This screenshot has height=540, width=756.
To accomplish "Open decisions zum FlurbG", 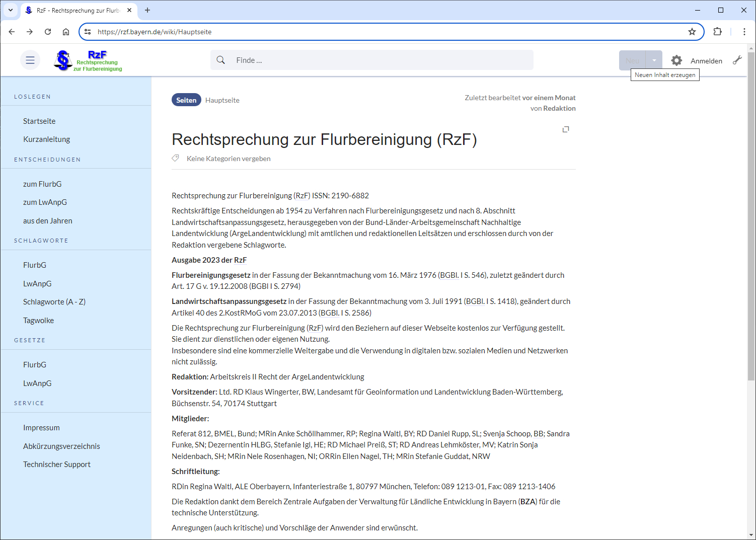I will click(x=42, y=184).
